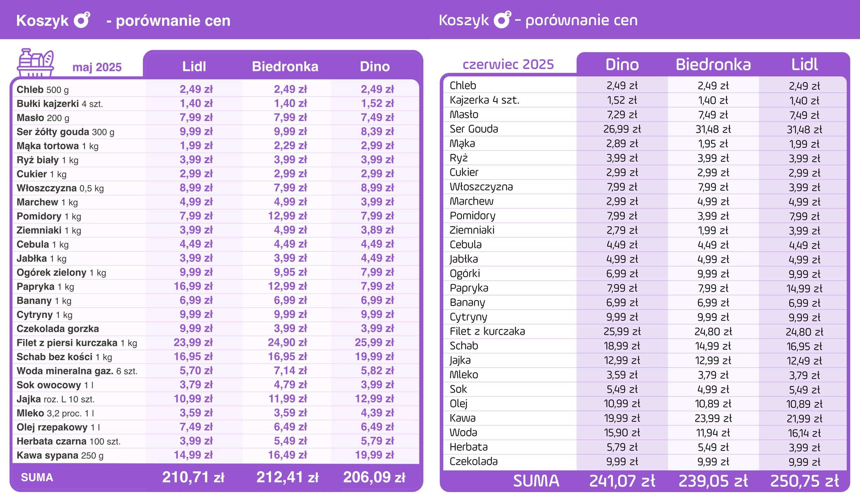This screenshot has height=504, width=860.
Task: Click the May Dino total 206,09 zł
Action: [x=374, y=477]
